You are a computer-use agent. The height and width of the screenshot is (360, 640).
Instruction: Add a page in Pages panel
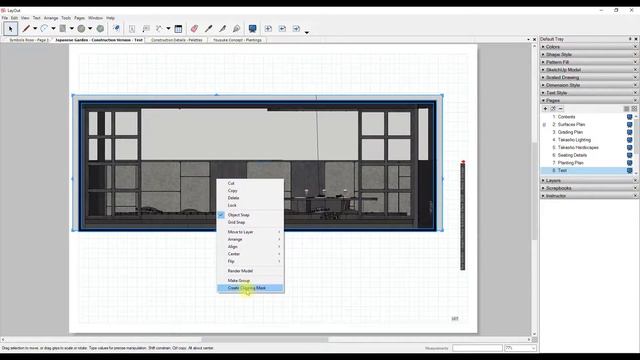(x=545, y=109)
